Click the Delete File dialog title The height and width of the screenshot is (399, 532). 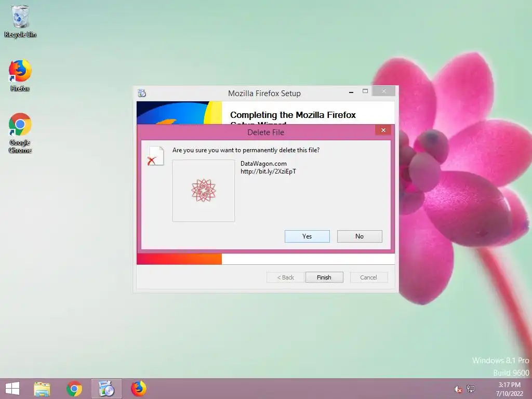[265, 132]
